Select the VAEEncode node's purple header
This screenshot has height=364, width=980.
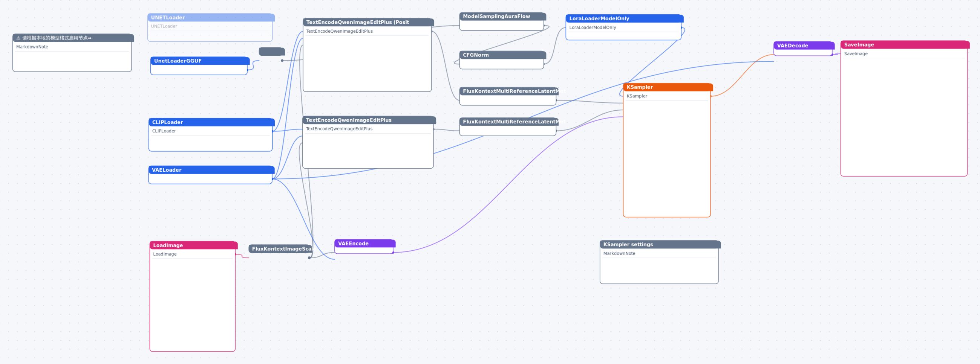coord(365,243)
